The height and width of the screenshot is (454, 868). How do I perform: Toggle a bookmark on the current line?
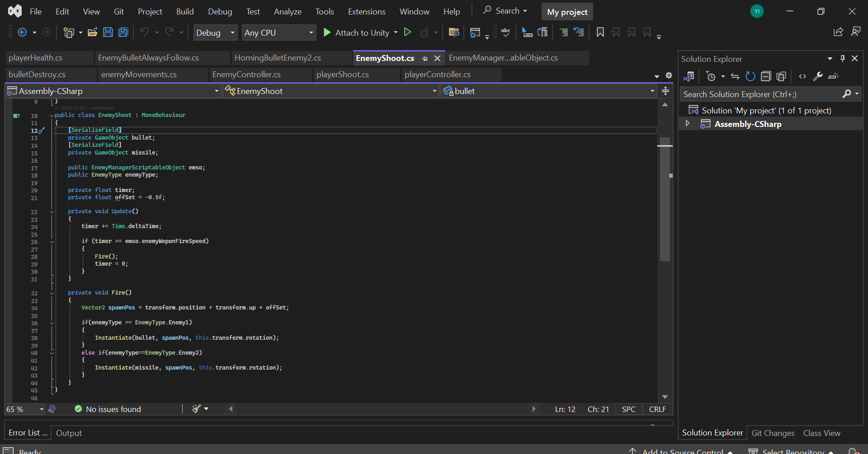pyautogui.click(x=600, y=32)
